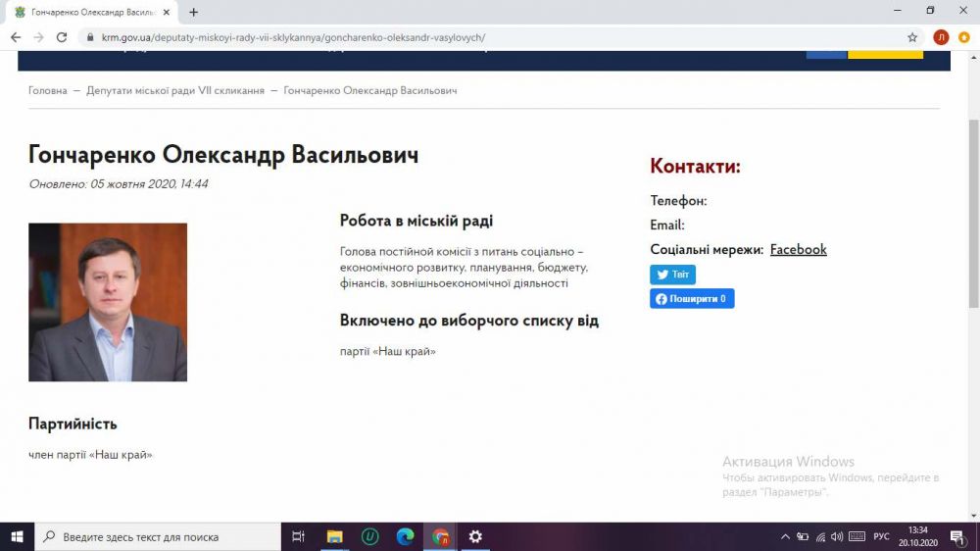The height and width of the screenshot is (551, 980).
Task: Open touch keyboard tray icon
Action: (857, 536)
